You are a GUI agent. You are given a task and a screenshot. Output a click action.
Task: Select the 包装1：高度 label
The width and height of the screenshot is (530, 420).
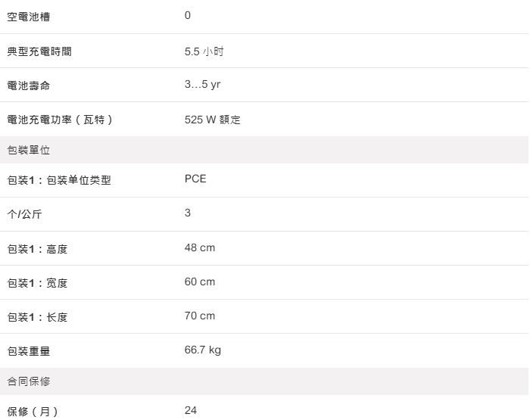click(37, 249)
